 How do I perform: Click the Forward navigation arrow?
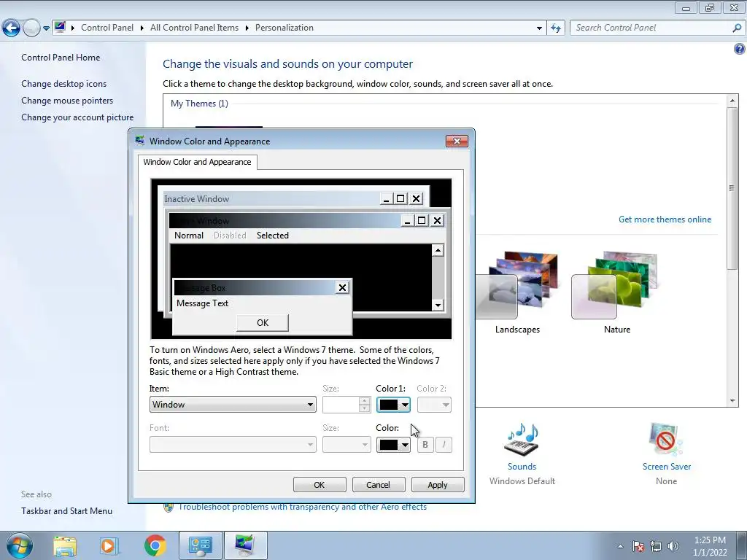(x=31, y=28)
